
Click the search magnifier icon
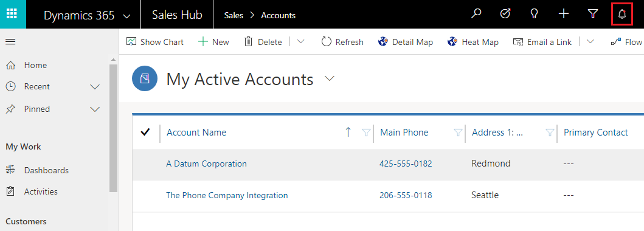[x=476, y=15]
